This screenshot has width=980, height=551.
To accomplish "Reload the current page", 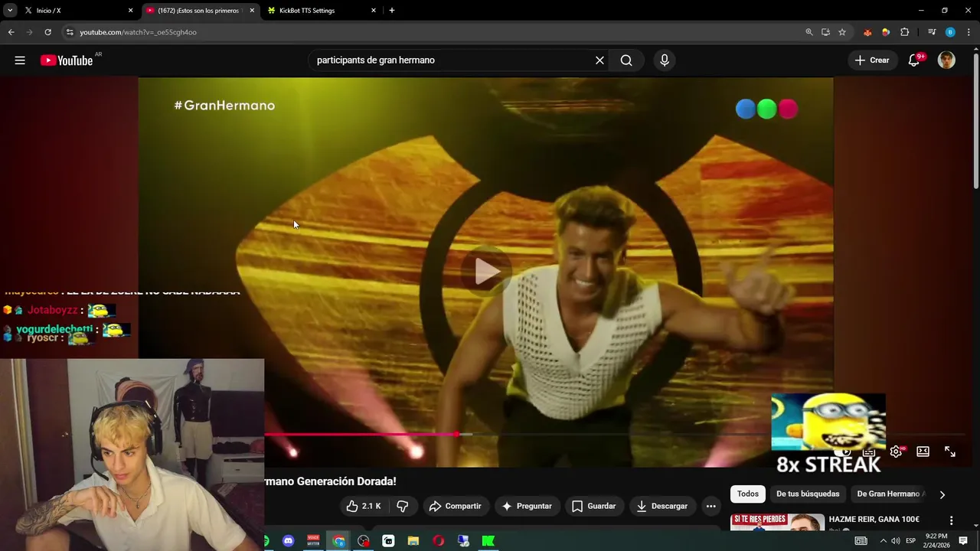I will [x=47, y=32].
